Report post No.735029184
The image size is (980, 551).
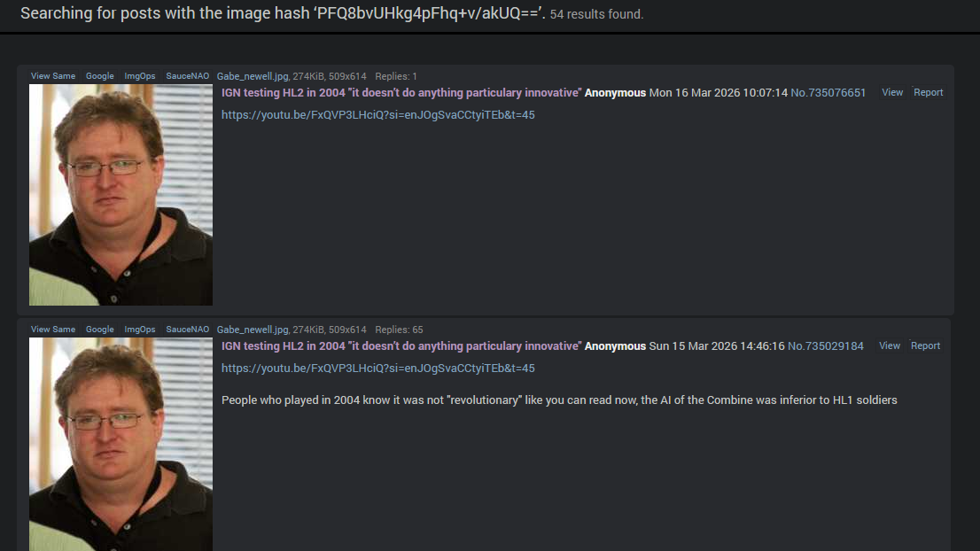[926, 345]
